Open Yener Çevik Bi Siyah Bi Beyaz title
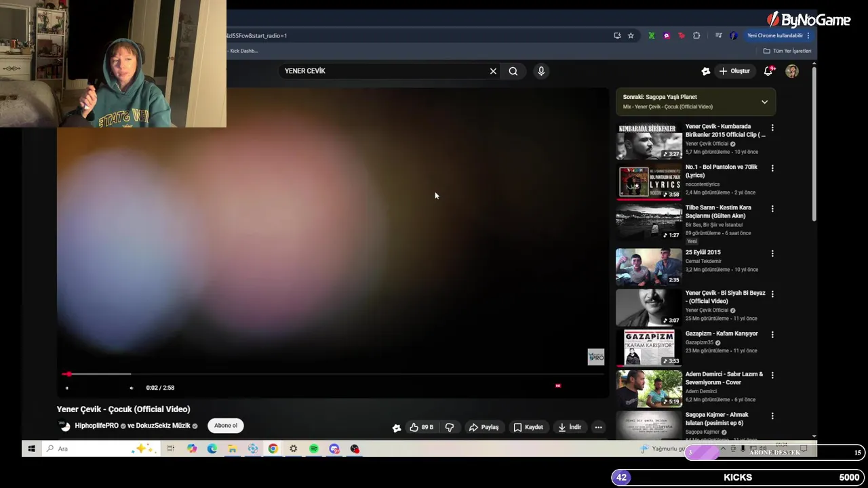Screen dimensions: 868x488 pyautogui.click(x=725, y=297)
